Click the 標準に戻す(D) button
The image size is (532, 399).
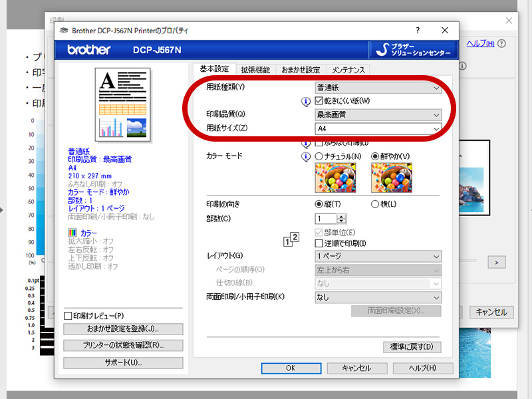click(x=412, y=347)
